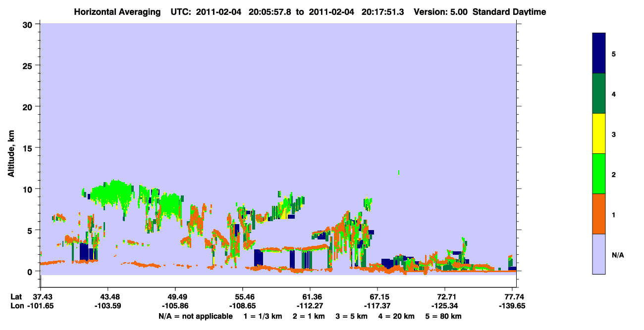644x330 pixels.
Task: Click longitude value -117.37
Action: [377, 306]
